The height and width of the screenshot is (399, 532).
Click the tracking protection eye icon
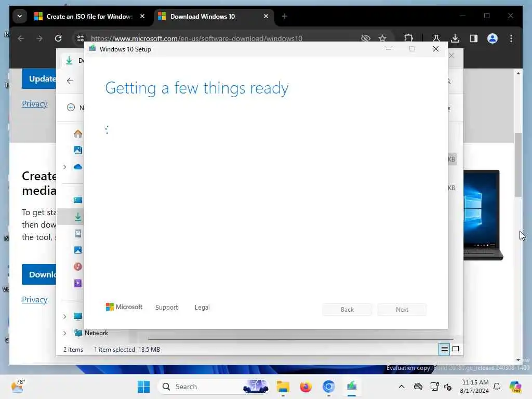pyautogui.click(x=365, y=38)
